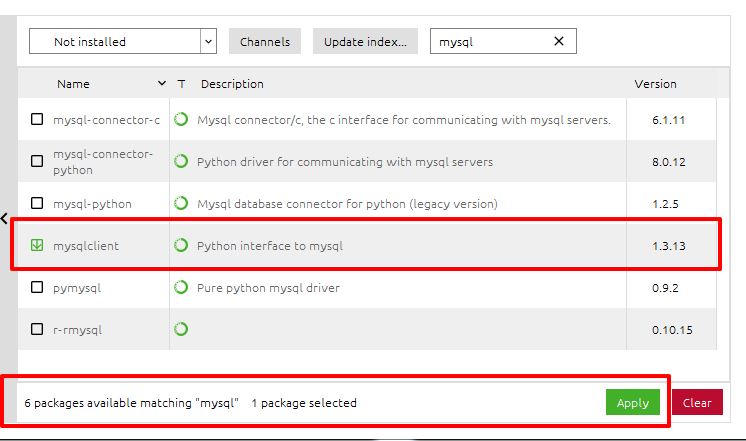The width and height of the screenshot is (746, 441).
Task: Open the Channels dialog
Action: coord(265,41)
